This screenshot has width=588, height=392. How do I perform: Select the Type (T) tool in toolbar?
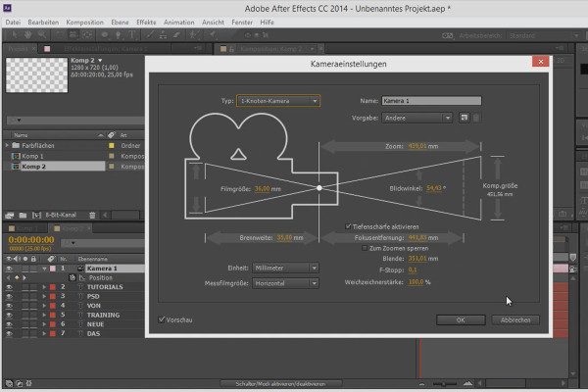[x=132, y=35]
